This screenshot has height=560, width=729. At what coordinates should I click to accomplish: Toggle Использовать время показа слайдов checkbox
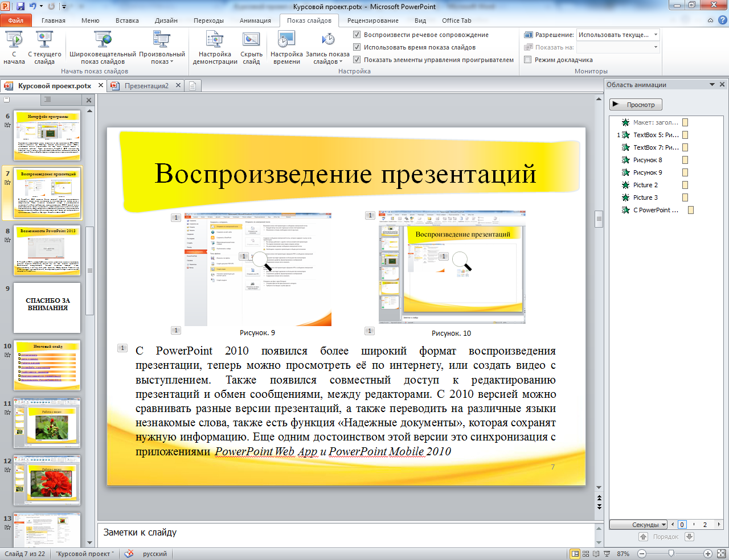(357, 47)
